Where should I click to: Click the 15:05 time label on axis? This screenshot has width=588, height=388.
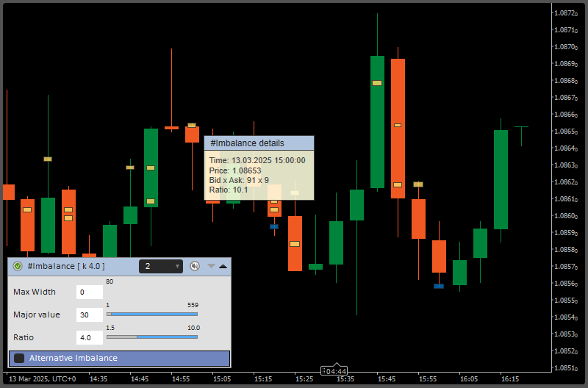(x=222, y=379)
